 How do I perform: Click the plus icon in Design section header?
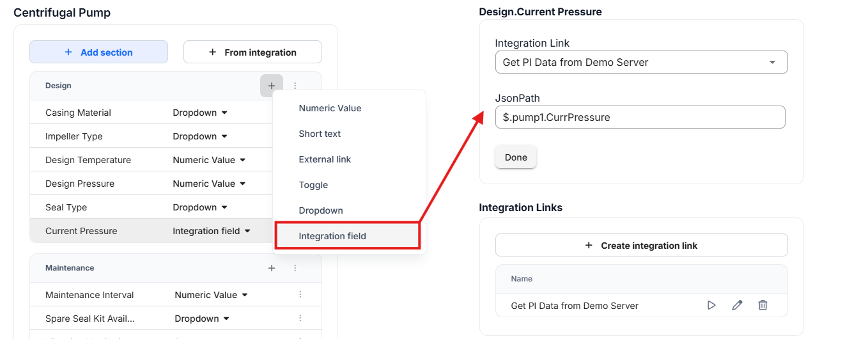[x=272, y=86]
